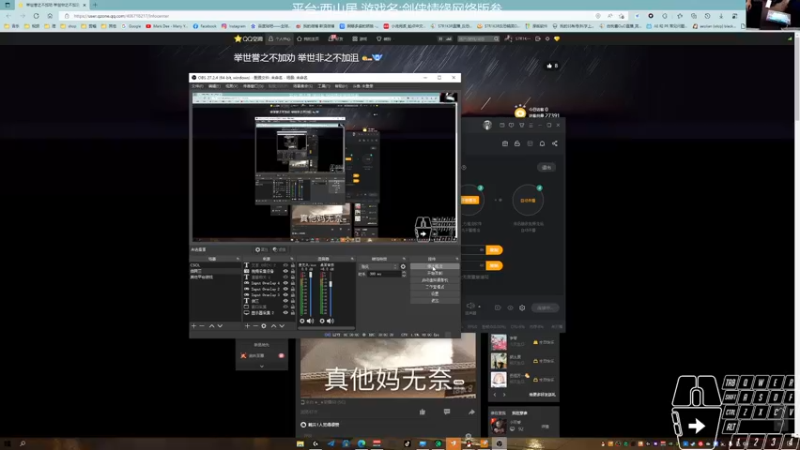800x450 pixels.
Task: Mute the 麦克风/Aux mixer channel
Action: click(x=310, y=321)
